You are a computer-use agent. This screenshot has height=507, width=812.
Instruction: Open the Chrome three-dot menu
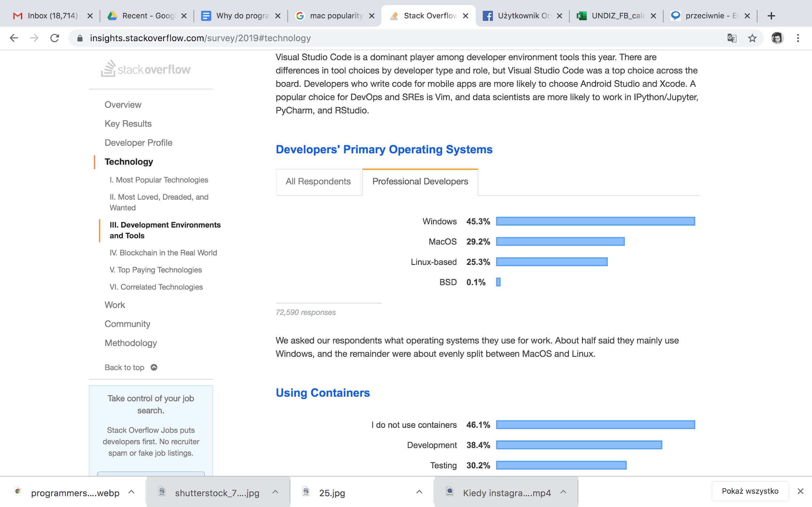(798, 38)
